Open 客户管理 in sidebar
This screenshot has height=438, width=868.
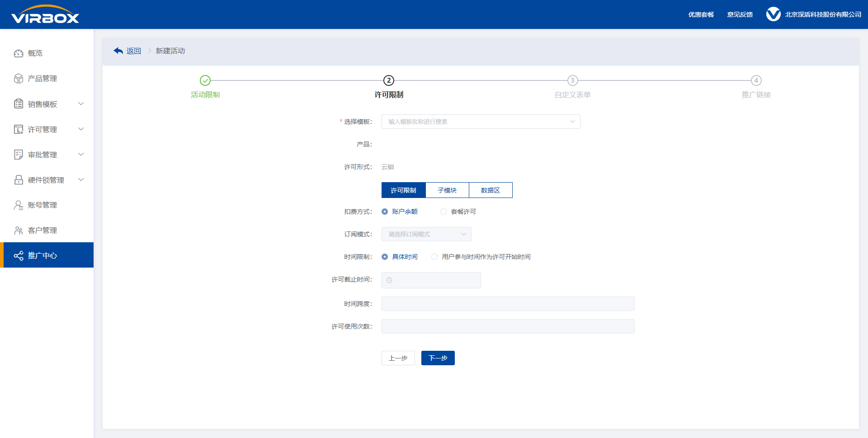pyautogui.click(x=47, y=231)
